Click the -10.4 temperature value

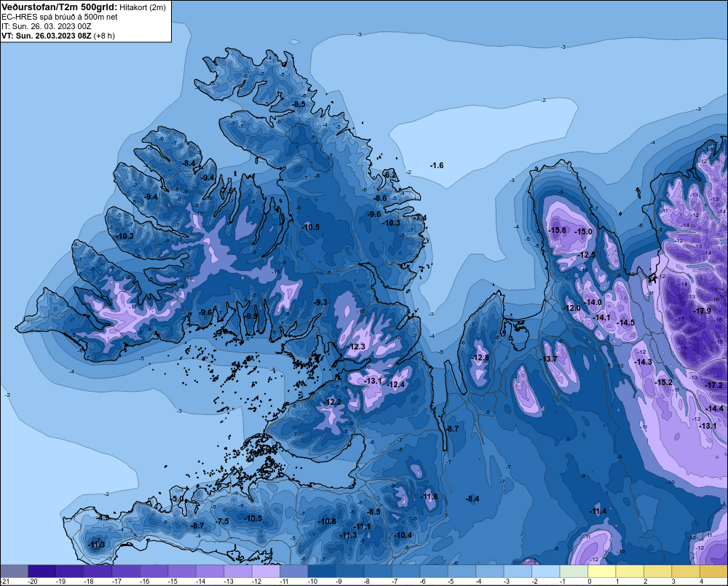pyautogui.click(x=403, y=535)
